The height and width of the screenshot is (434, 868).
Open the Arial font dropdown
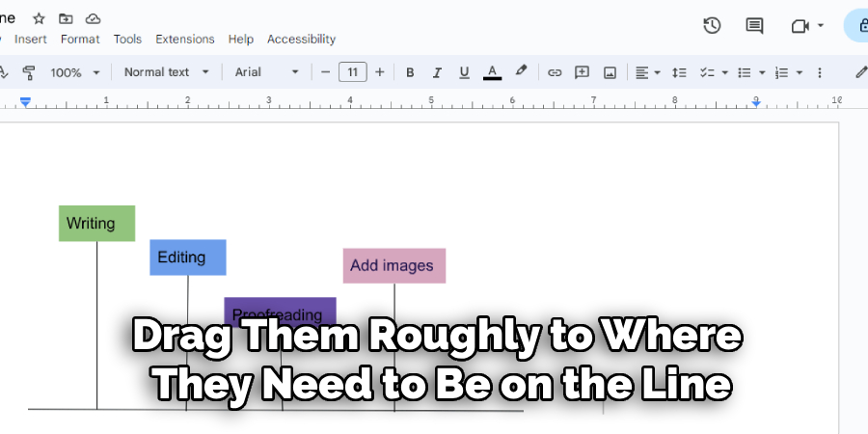pyautogui.click(x=267, y=72)
